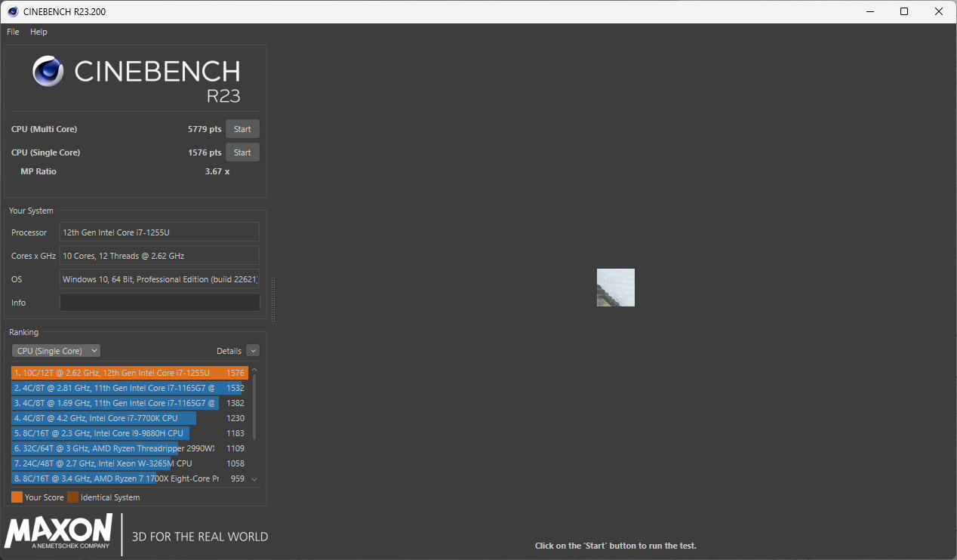Expand the Details arrow button

click(253, 351)
